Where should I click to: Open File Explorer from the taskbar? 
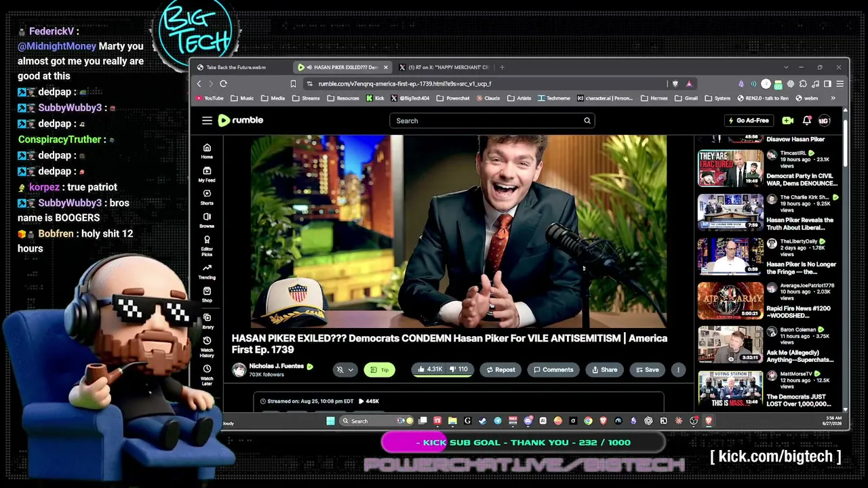coord(452,421)
